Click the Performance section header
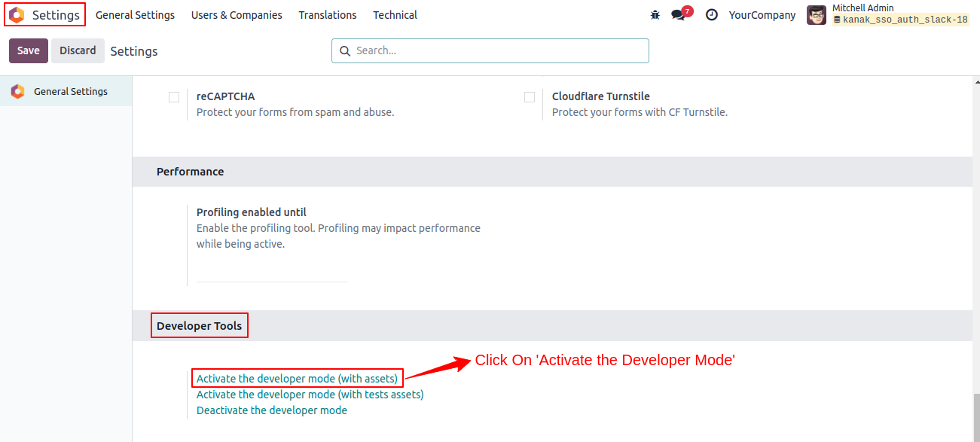 point(552,172)
